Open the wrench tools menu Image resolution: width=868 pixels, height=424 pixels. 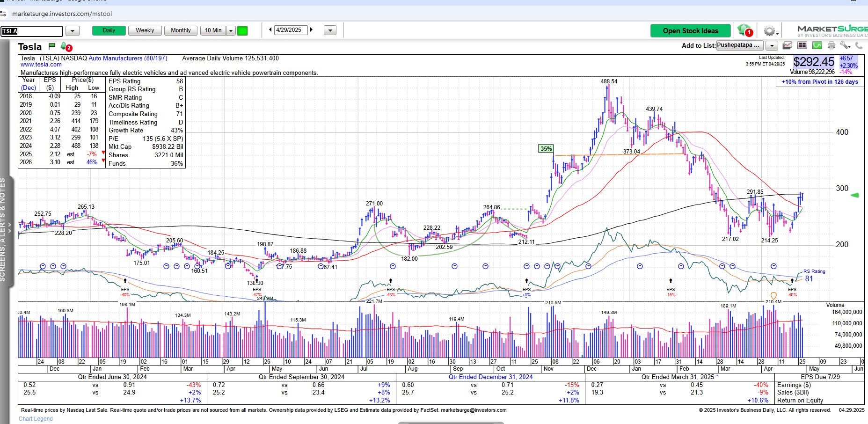tap(845, 45)
